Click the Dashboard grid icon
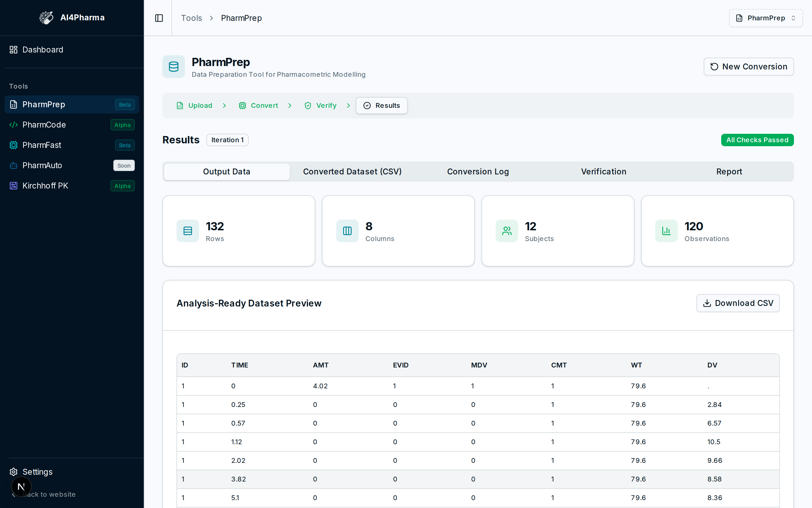 tap(14, 50)
